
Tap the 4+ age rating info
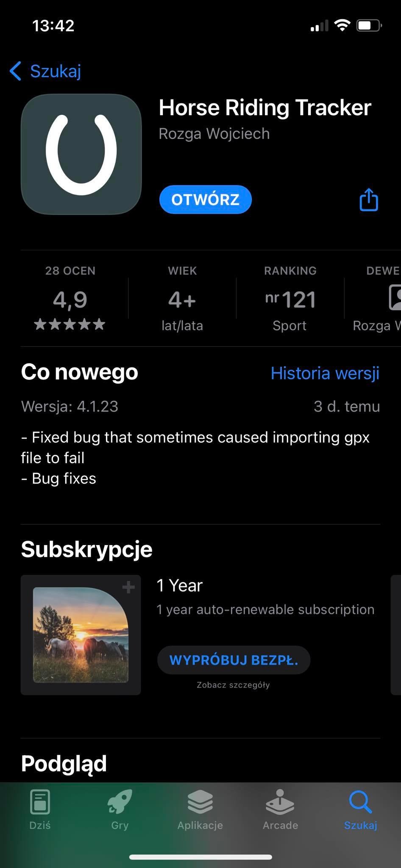182,300
